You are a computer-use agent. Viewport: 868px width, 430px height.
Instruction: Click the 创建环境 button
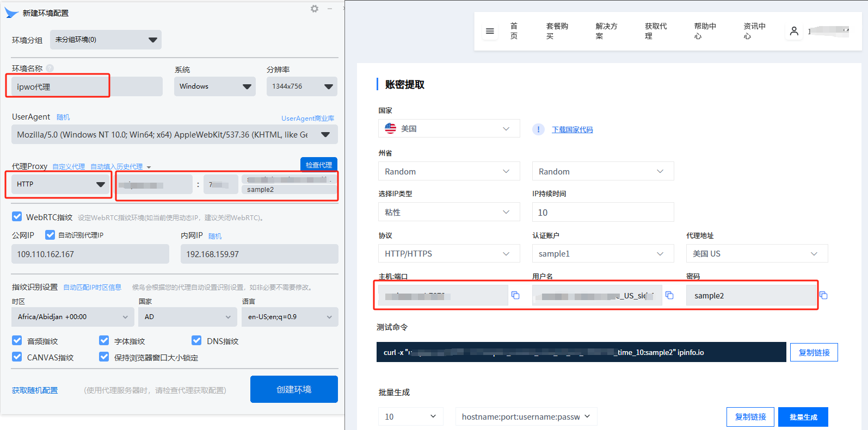(x=294, y=389)
